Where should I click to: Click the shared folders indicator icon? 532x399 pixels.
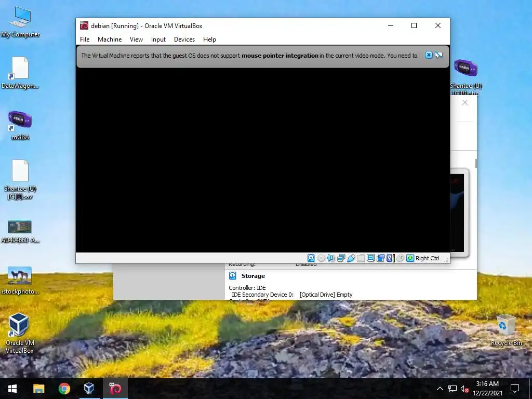pyautogui.click(x=361, y=258)
